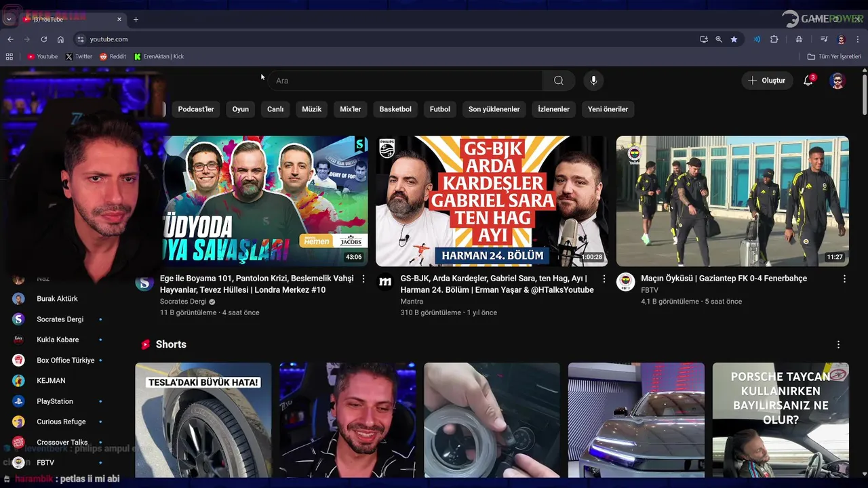Screen dimensions: 868x488
Task: Open options for the GS-BJK Harman video
Action: tap(604, 279)
